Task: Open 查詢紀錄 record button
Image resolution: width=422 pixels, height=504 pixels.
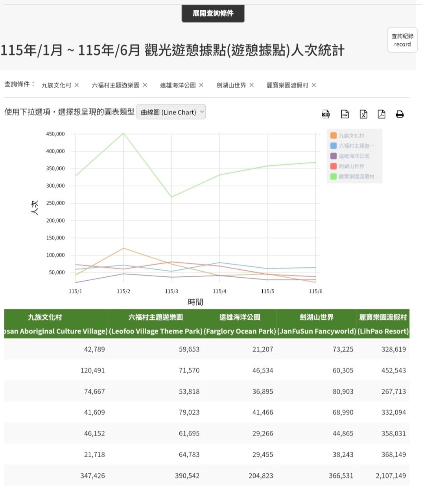Action: (x=402, y=41)
